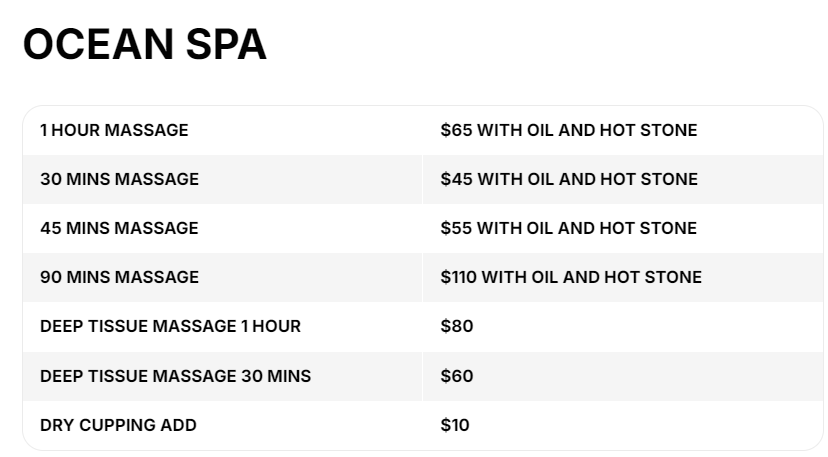Select the 90 MINS MASSAGE row label

(x=119, y=277)
